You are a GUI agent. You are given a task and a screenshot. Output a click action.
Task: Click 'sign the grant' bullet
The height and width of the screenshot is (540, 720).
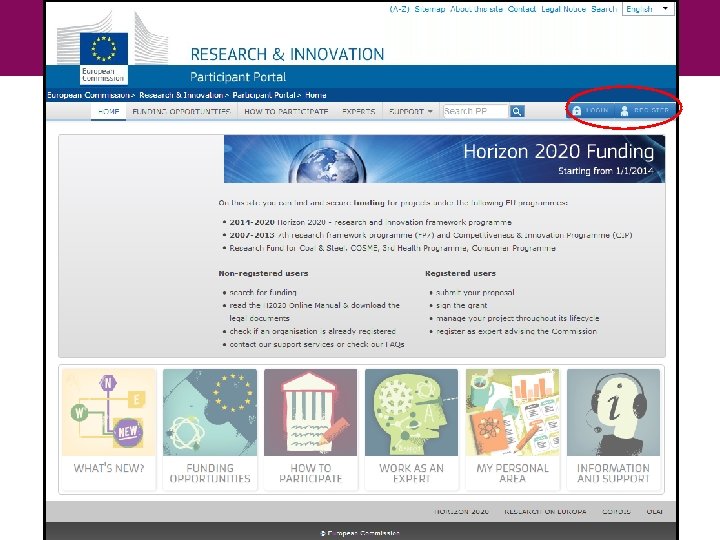[461, 305]
